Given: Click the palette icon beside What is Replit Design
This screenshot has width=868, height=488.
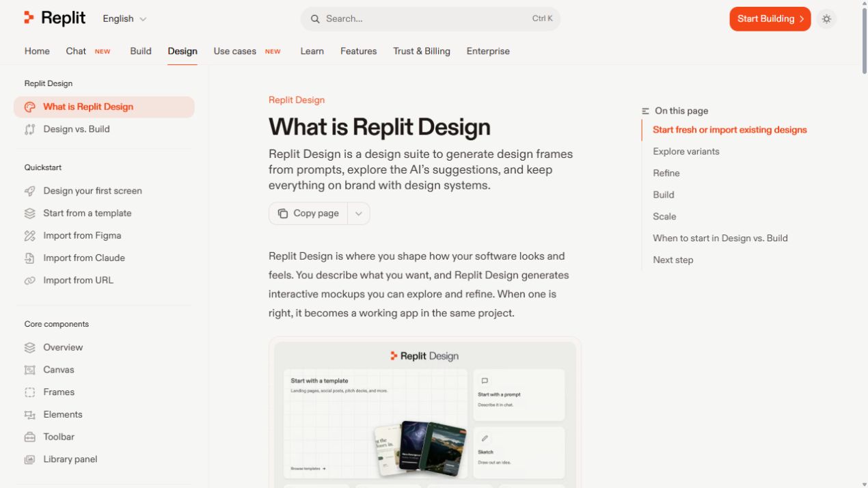Looking at the screenshot, I should pos(29,107).
